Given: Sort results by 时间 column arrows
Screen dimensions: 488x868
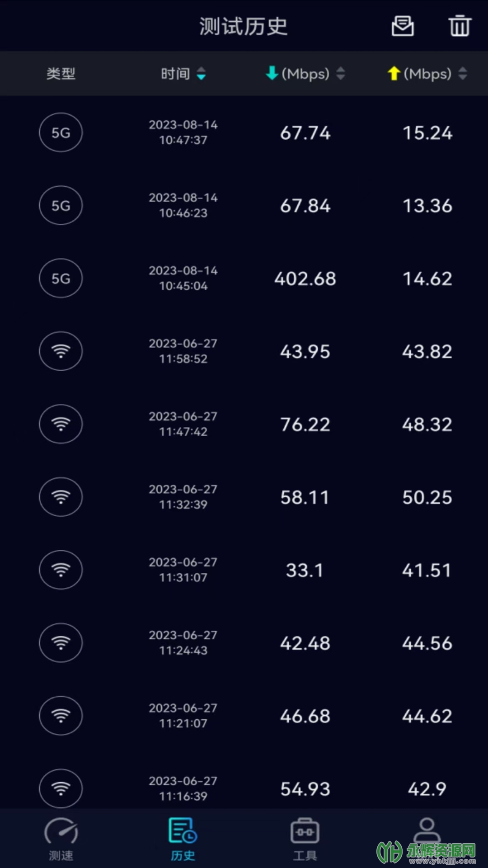Looking at the screenshot, I should tap(201, 74).
